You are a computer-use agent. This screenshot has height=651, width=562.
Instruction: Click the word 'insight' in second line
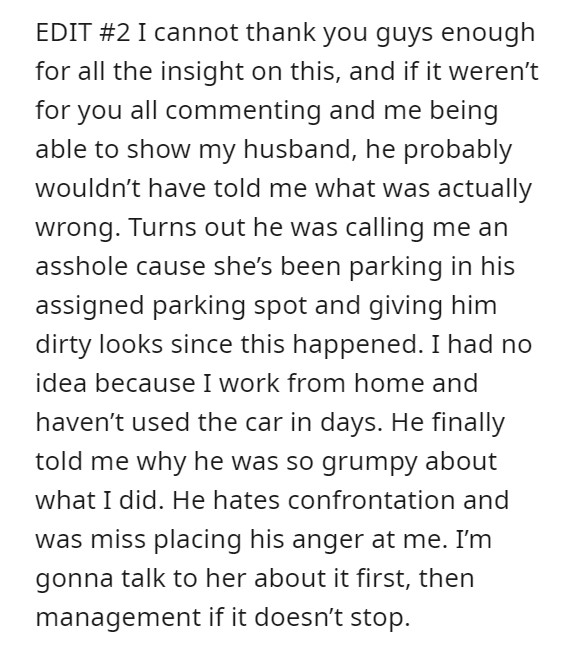click(202, 72)
